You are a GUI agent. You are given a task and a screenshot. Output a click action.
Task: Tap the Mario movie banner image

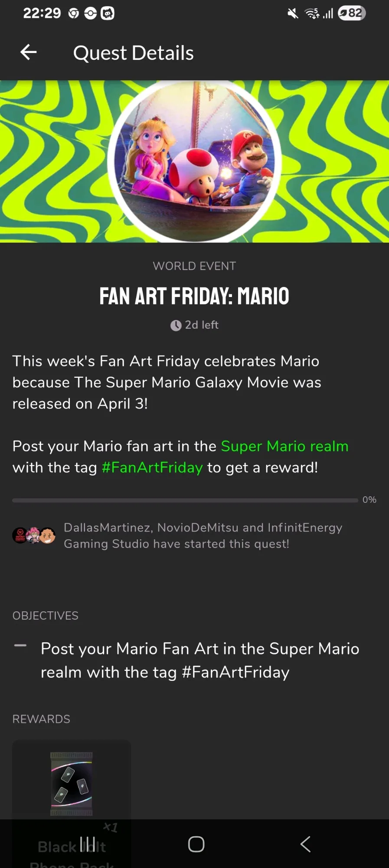point(194,161)
